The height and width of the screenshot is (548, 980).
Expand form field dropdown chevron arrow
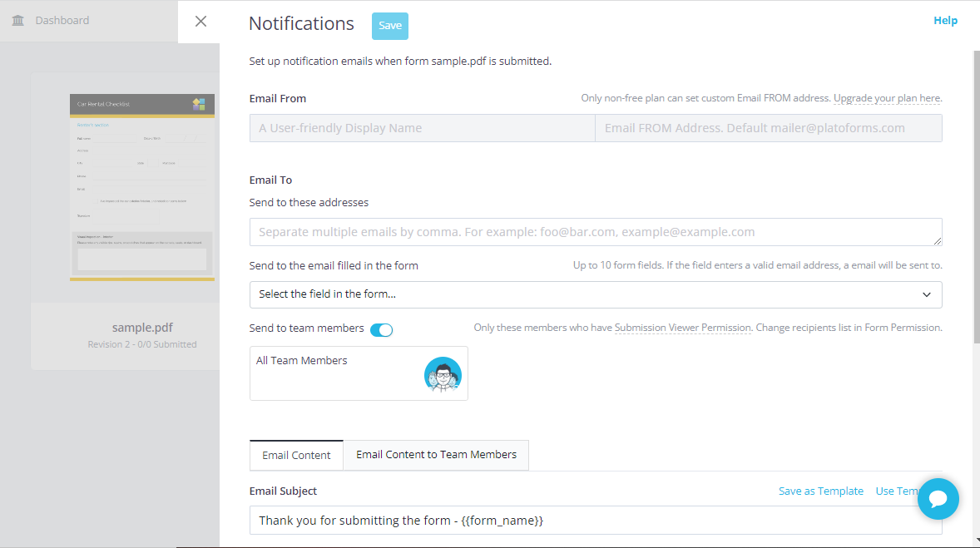(x=927, y=294)
